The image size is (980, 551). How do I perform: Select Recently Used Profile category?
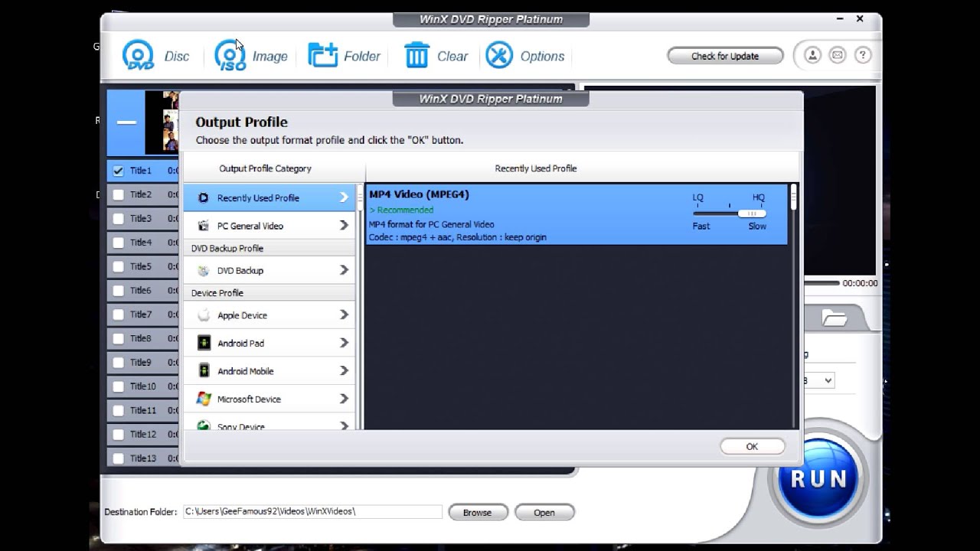(269, 197)
